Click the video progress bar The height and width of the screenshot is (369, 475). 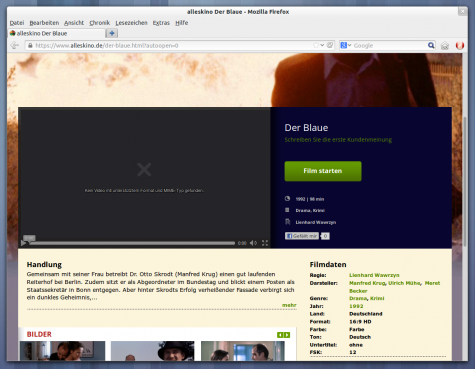[x=132, y=243]
